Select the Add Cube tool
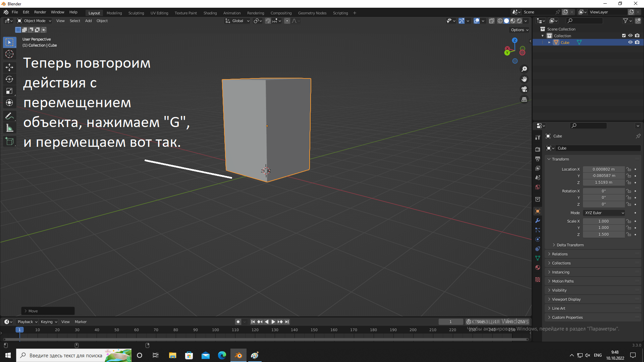Image resolution: width=644 pixels, height=362 pixels. (x=9, y=141)
